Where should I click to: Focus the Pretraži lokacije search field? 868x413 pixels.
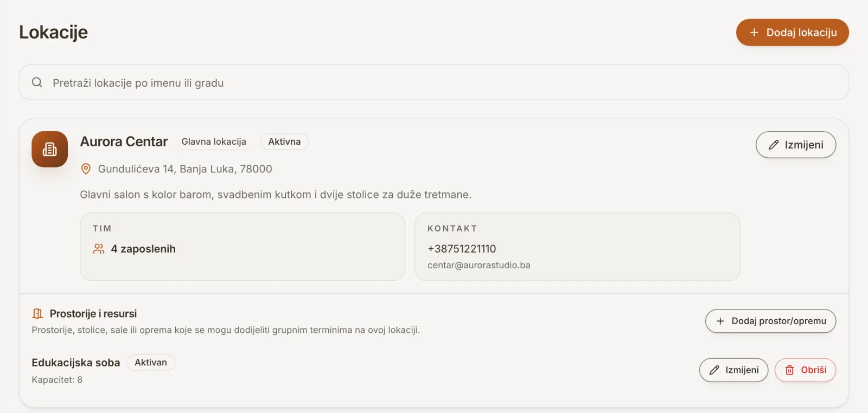(x=434, y=82)
